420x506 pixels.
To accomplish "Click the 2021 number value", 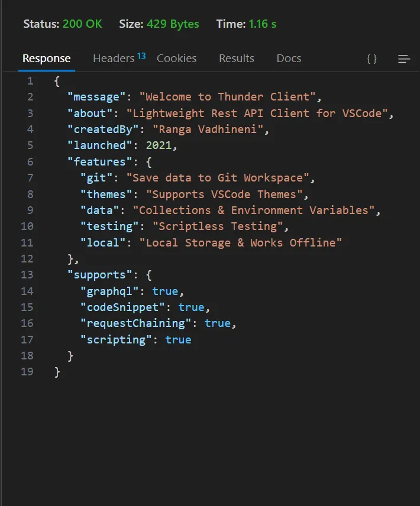I will (159, 145).
